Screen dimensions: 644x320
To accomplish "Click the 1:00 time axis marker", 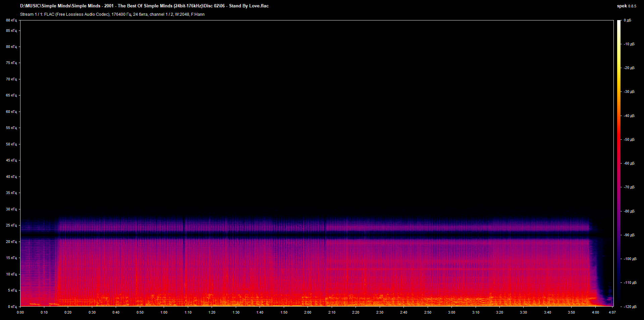I will [x=164, y=312].
